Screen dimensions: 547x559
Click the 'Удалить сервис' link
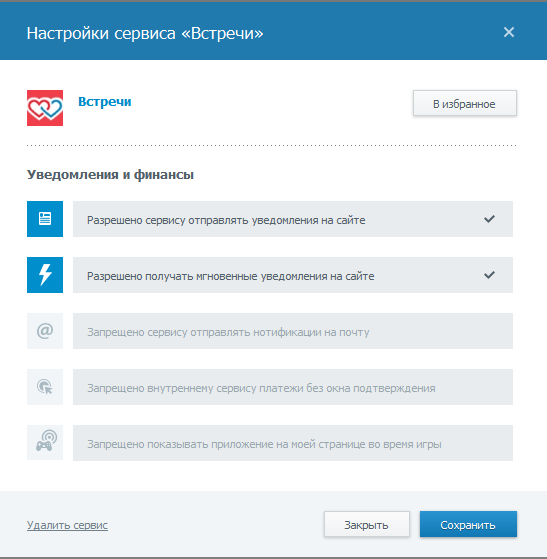[x=67, y=525]
